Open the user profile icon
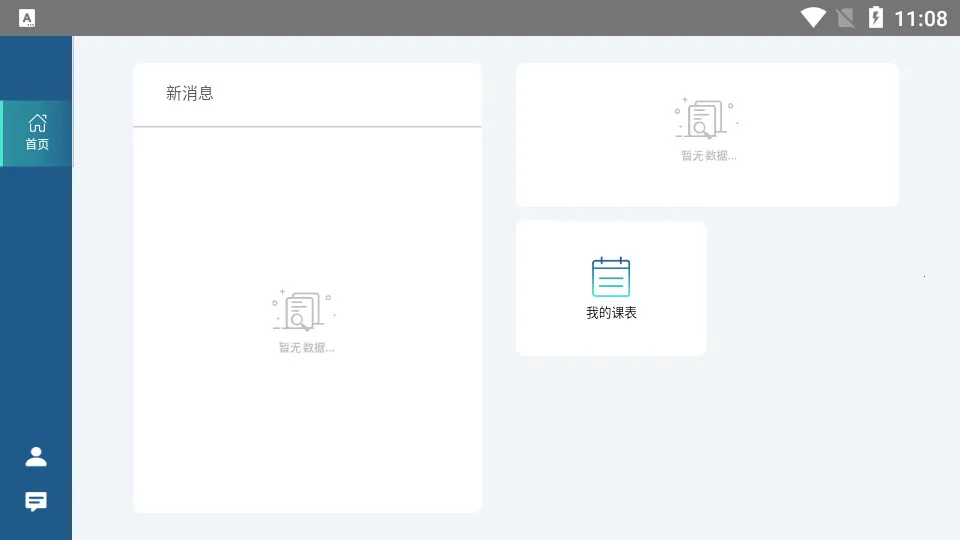The image size is (960, 540). (36, 457)
